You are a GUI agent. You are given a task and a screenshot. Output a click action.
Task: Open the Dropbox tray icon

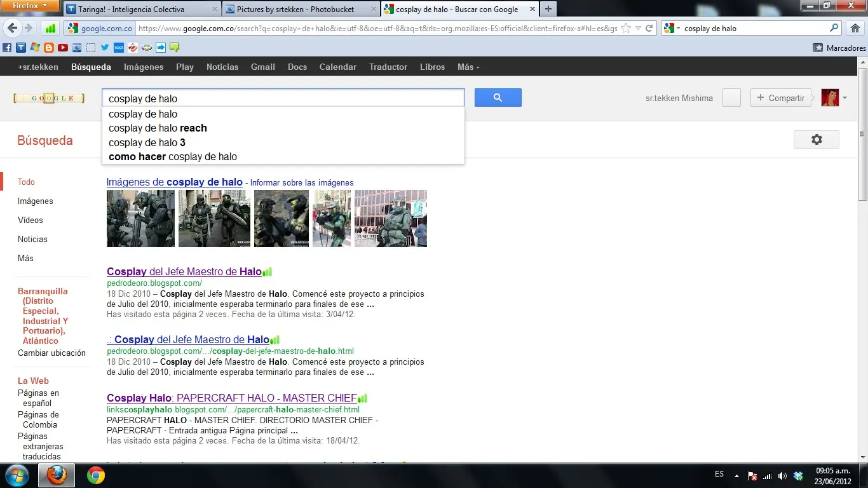(x=798, y=475)
